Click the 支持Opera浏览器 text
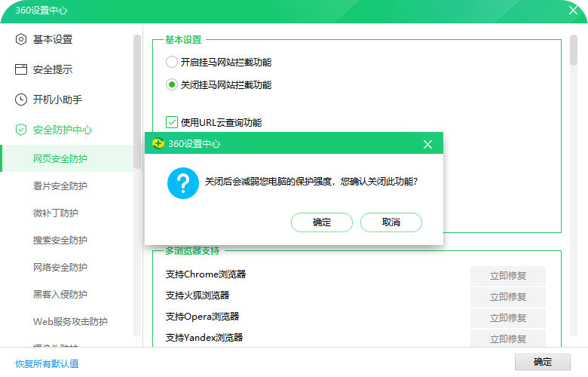588x377 pixels. [203, 316]
